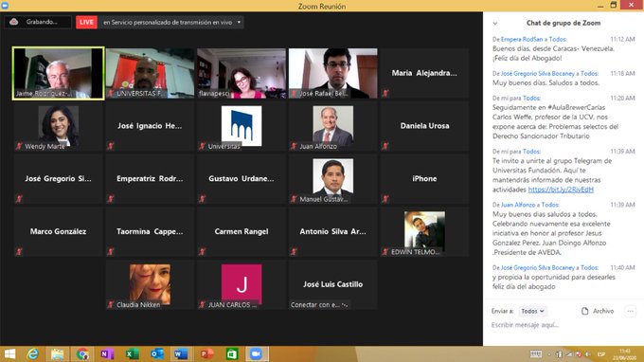
Task: Click the iPhone participant's muted mic icon
Action: (385, 199)
